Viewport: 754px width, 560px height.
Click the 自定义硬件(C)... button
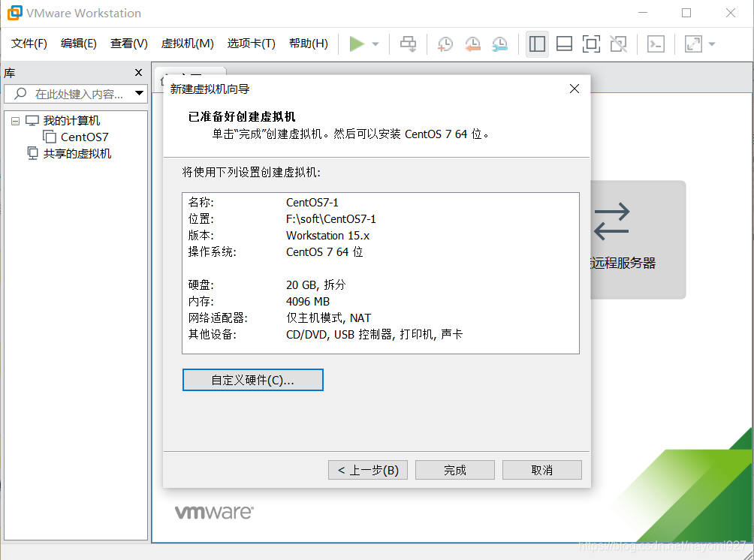click(253, 381)
